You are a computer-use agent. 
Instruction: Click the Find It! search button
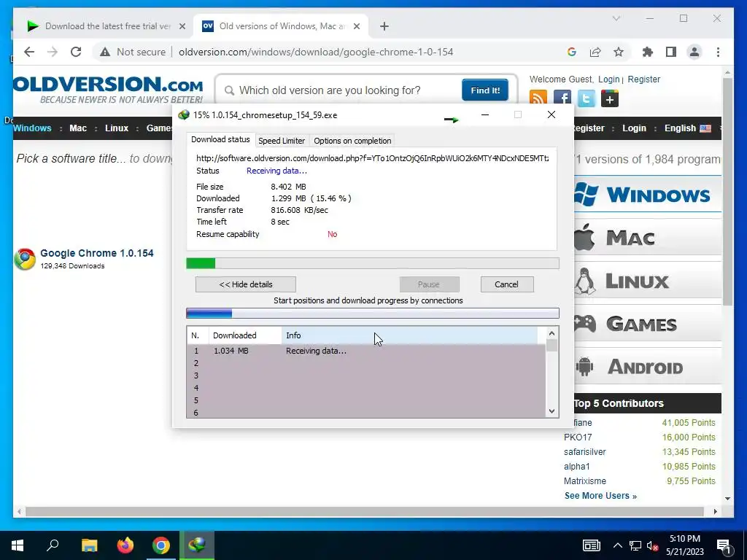(x=485, y=90)
